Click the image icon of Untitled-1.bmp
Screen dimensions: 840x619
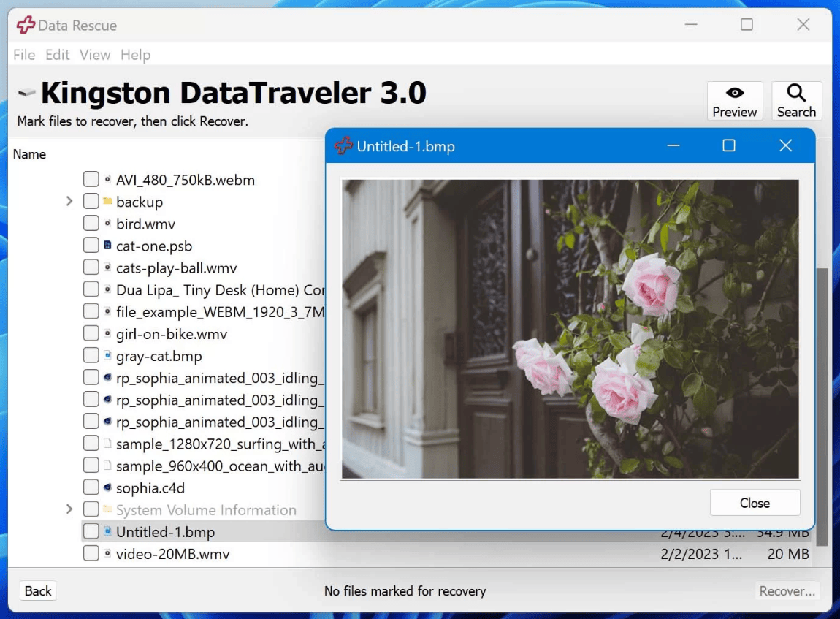107,531
